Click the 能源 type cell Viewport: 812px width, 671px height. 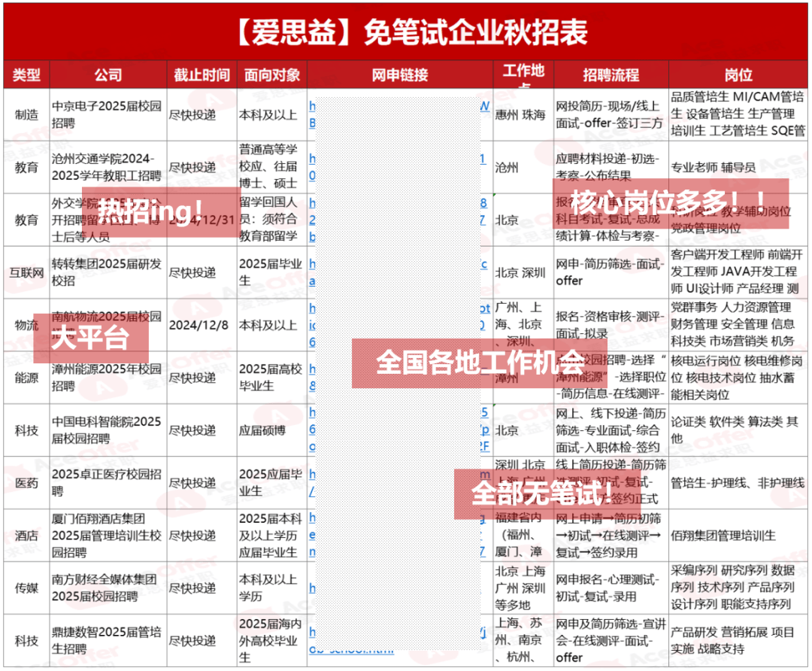coord(26,378)
